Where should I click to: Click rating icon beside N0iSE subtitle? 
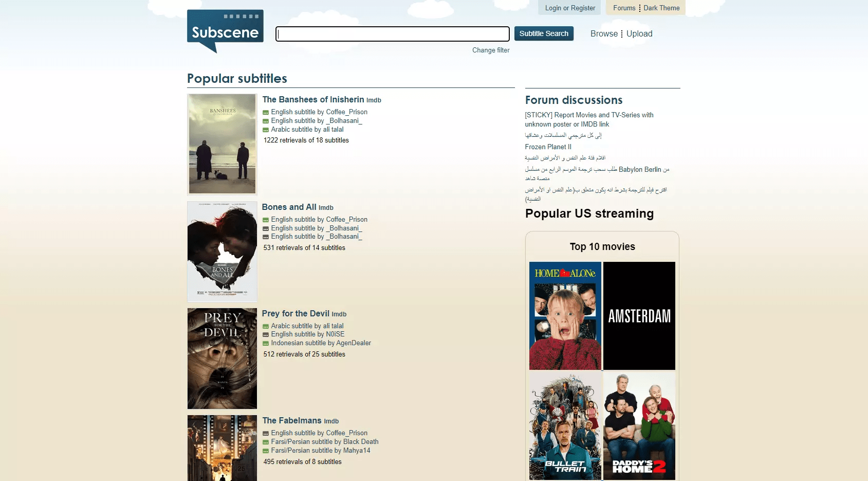[x=266, y=335]
